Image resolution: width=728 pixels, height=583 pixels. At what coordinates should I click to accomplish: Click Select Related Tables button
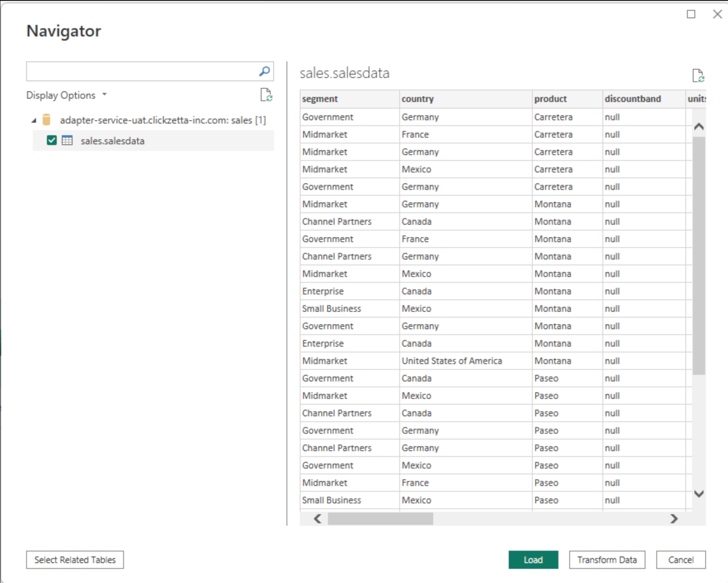(75, 560)
